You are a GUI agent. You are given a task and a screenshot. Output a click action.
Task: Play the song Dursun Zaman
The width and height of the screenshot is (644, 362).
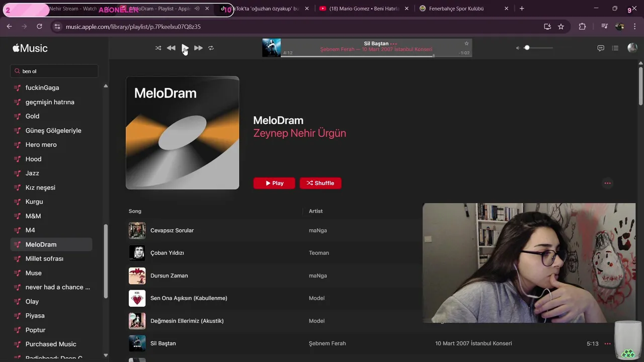point(169,276)
